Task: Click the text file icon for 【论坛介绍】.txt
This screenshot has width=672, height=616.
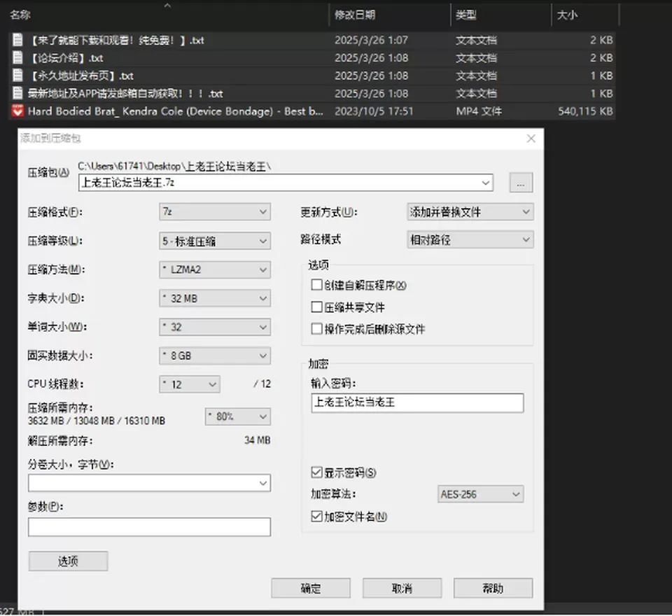Action: click(x=17, y=57)
